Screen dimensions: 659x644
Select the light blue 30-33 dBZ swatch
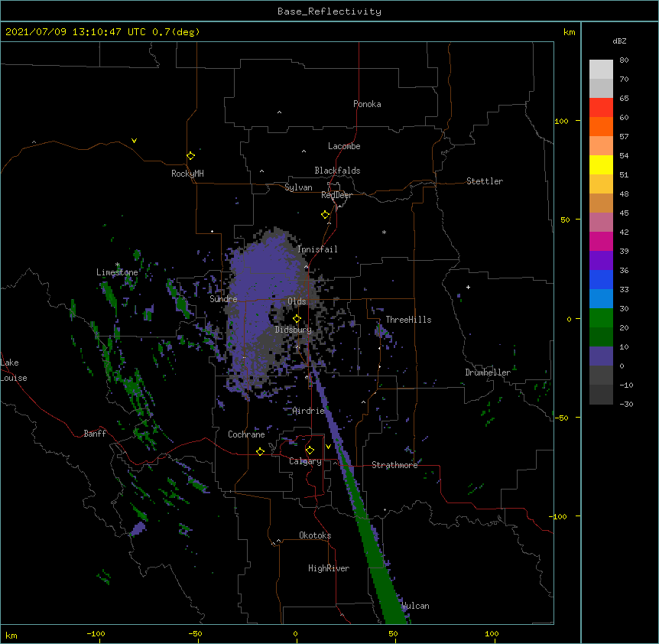(x=601, y=299)
